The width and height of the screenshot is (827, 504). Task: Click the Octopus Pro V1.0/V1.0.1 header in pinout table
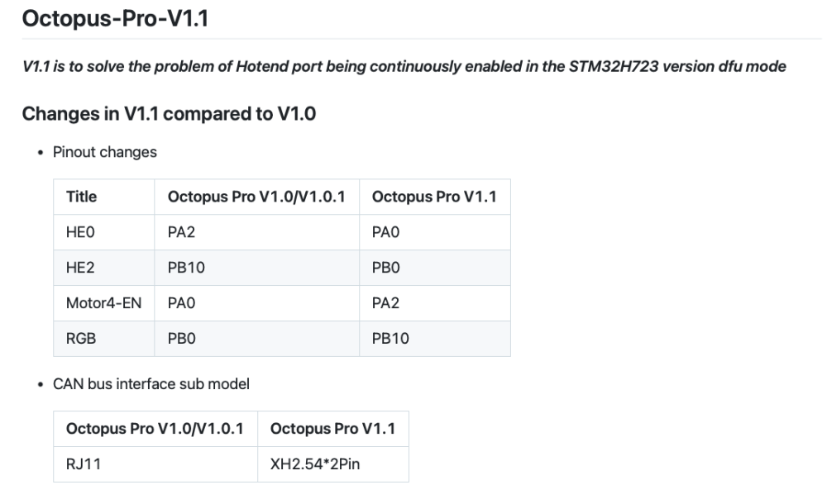coord(256,197)
